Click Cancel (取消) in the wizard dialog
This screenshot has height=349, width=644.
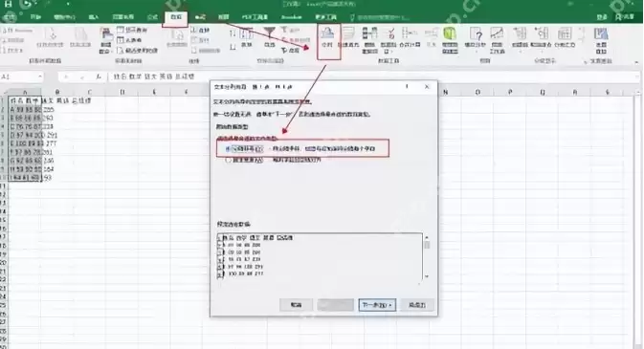(296, 305)
